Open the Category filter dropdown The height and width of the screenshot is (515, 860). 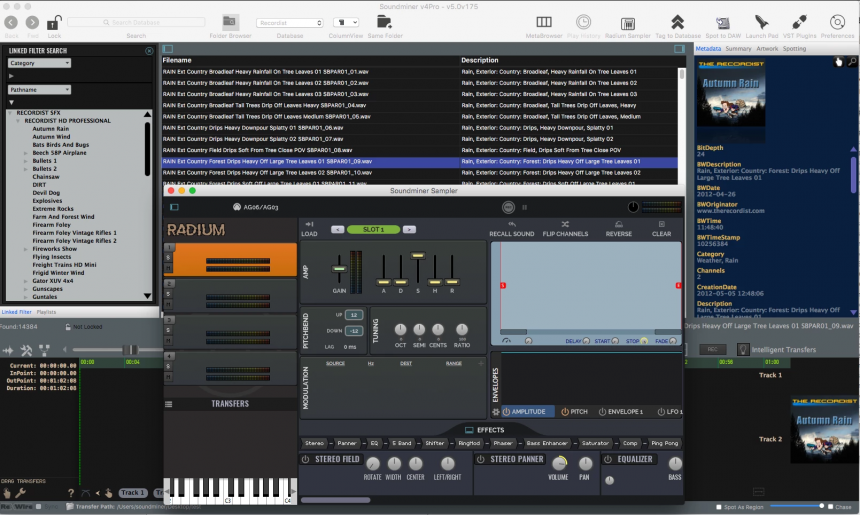coord(39,63)
